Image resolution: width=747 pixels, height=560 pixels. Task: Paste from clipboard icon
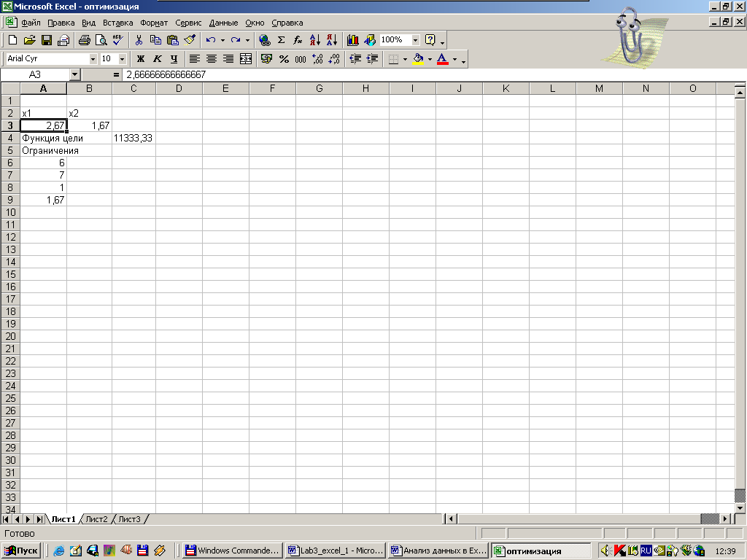pos(172,40)
